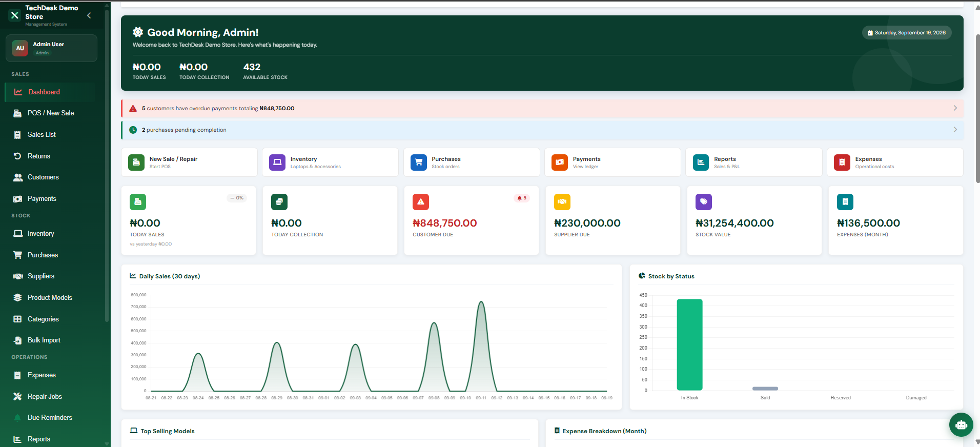This screenshot has height=447, width=980.
Task: Click the New Sale / Repair green icon
Action: coord(136,162)
